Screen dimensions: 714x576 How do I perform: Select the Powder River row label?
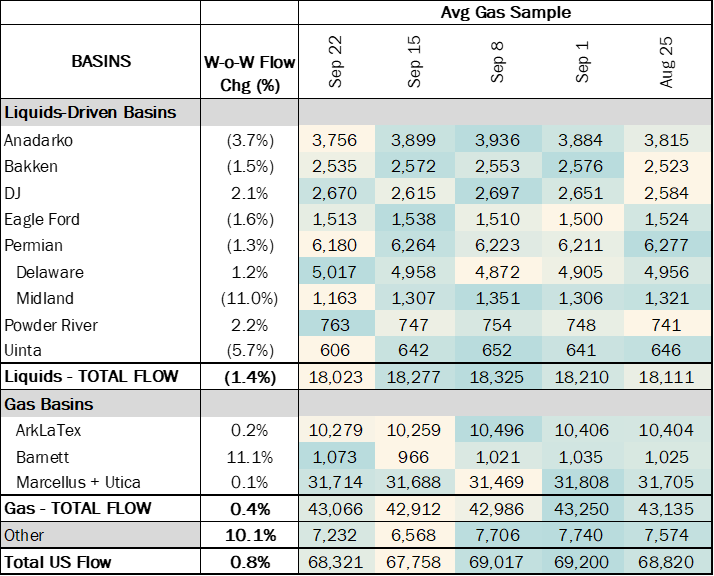click(x=51, y=325)
